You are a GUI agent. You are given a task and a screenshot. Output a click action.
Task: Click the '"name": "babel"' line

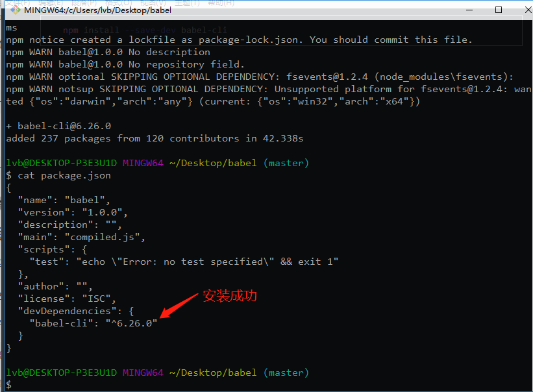(x=64, y=200)
